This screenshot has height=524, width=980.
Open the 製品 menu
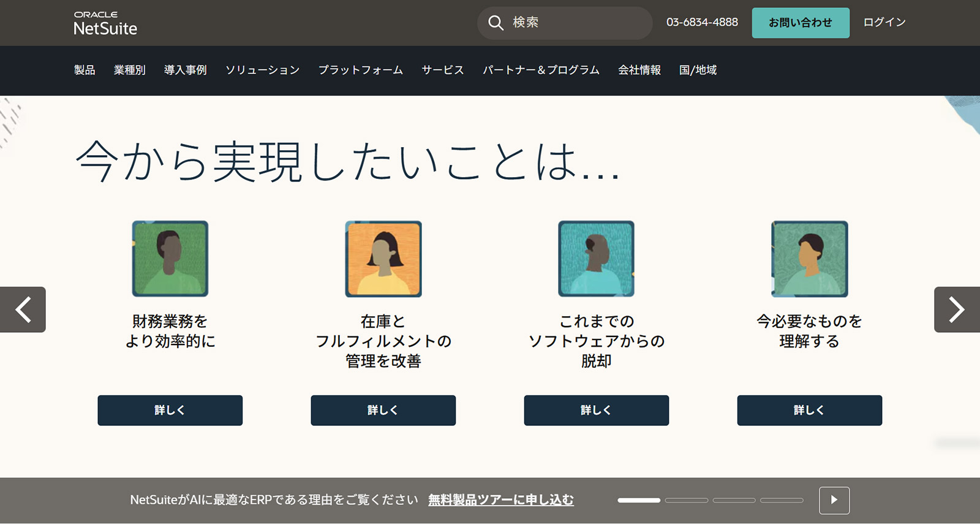coord(85,70)
